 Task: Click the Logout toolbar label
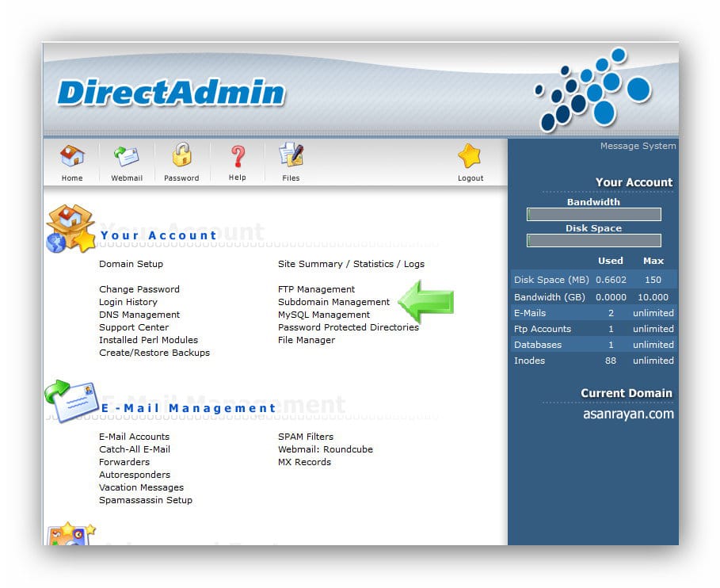point(470,178)
